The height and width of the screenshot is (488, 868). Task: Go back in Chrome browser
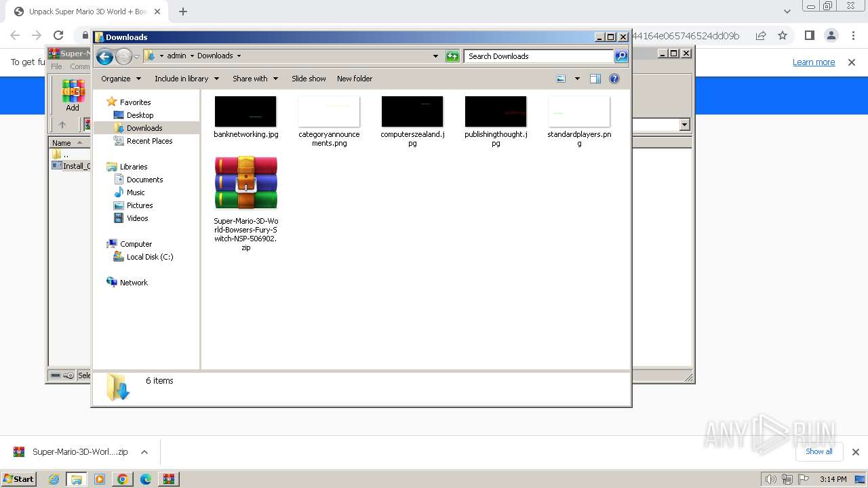click(x=15, y=35)
